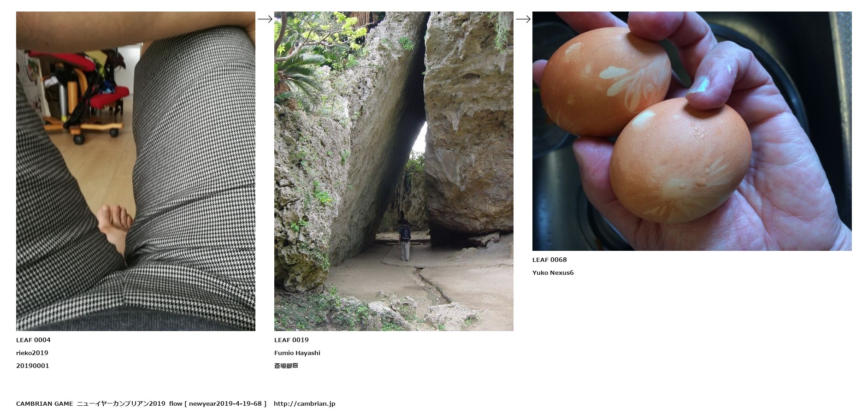Click the CAMBRIAN GAME footer title
The width and height of the screenshot is (868, 415).
tap(45, 403)
